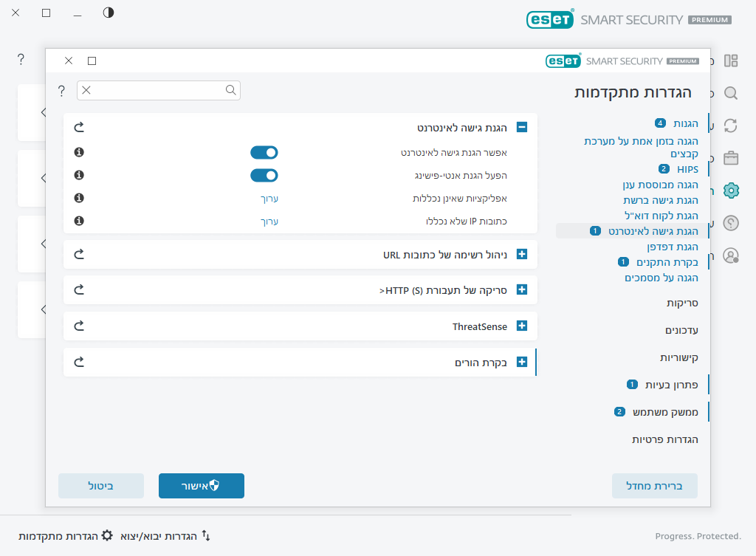Click ערוך link for אפליקציות שאינן נכללות
Viewport: 756px width, 556px height.
click(x=269, y=199)
